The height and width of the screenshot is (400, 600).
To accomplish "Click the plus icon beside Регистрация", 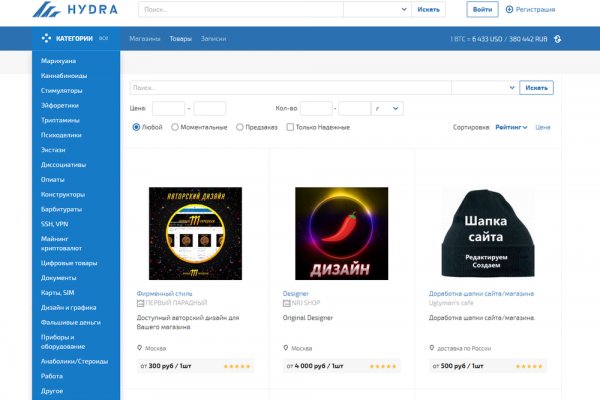I will pos(510,9).
